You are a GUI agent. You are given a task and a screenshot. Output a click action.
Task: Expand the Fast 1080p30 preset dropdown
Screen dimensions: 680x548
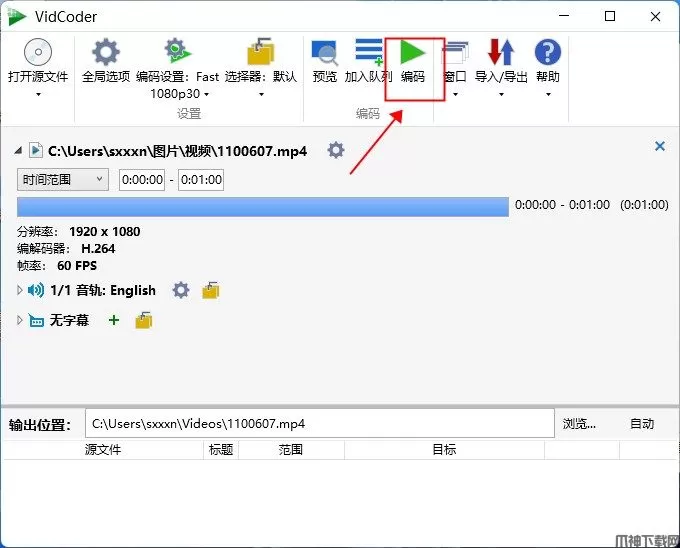pos(206,94)
